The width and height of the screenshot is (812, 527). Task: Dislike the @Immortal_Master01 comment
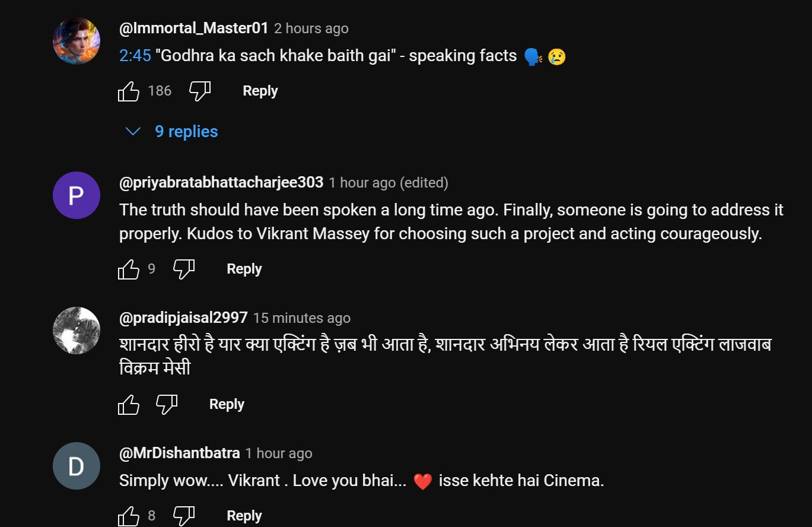[x=200, y=91]
